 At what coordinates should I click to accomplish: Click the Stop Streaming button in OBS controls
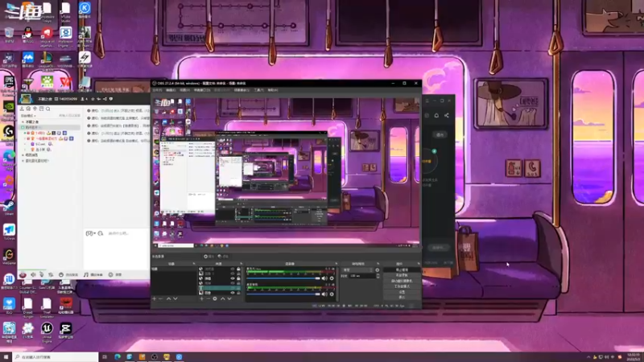pos(402,270)
